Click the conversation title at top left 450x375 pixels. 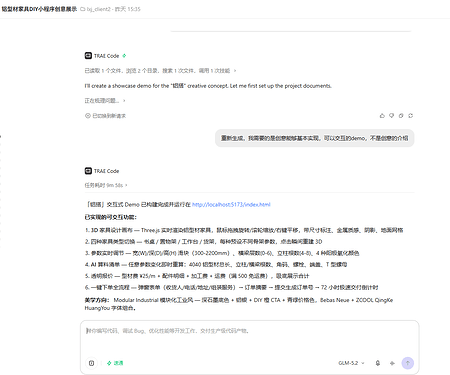click(x=39, y=9)
